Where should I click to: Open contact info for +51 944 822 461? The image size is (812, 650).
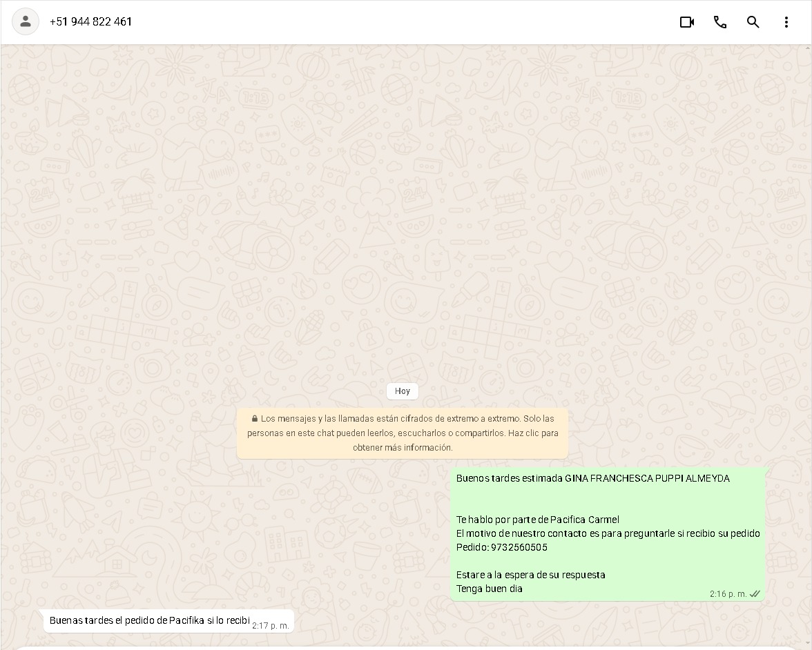(90, 22)
